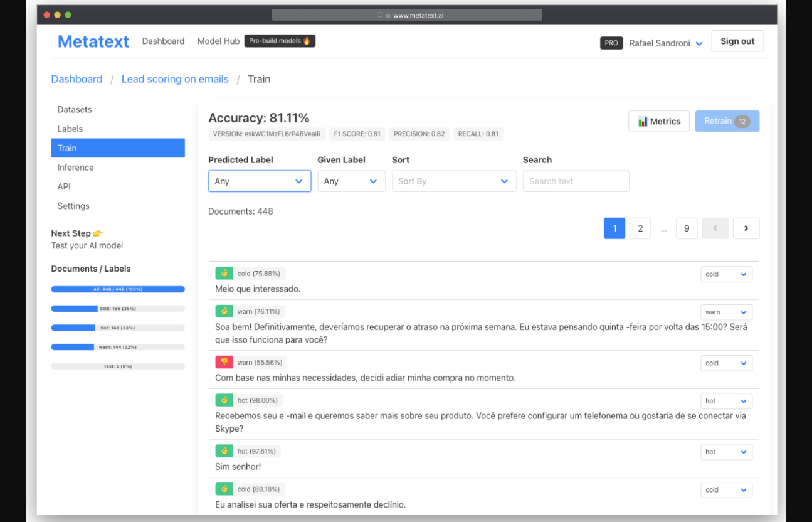
Task: Click the green OK icon on the hot 98.00% row
Action: (224, 400)
